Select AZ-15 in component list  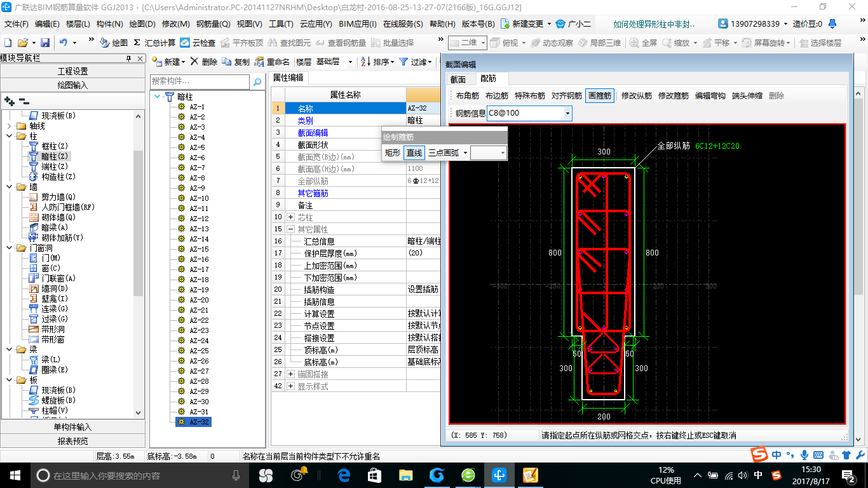click(199, 249)
